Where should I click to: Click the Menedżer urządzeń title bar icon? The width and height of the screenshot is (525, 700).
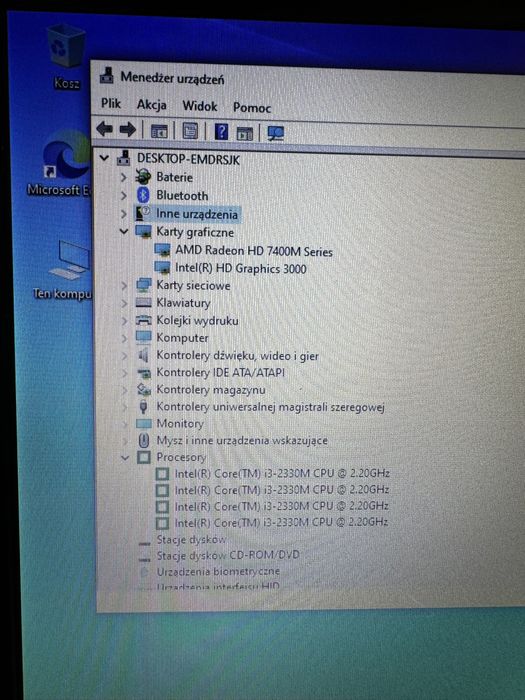coord(106,75)
